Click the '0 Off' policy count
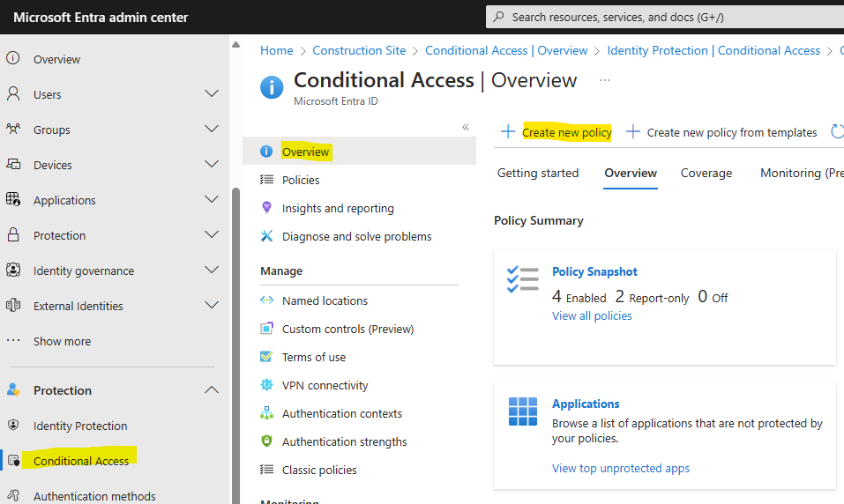Image resolution: width=844 pixels, height=504 pixels. [x=713, y=297]
